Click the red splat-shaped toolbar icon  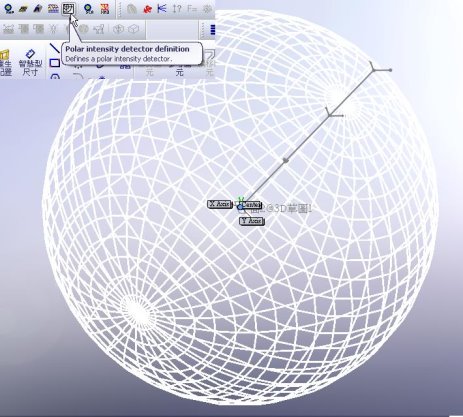pos(147,9)
